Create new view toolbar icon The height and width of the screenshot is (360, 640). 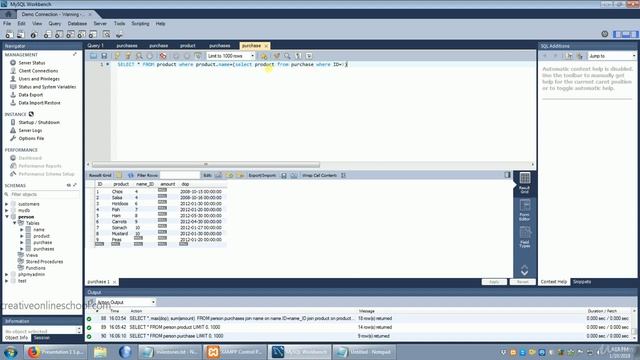coord(70,35)
